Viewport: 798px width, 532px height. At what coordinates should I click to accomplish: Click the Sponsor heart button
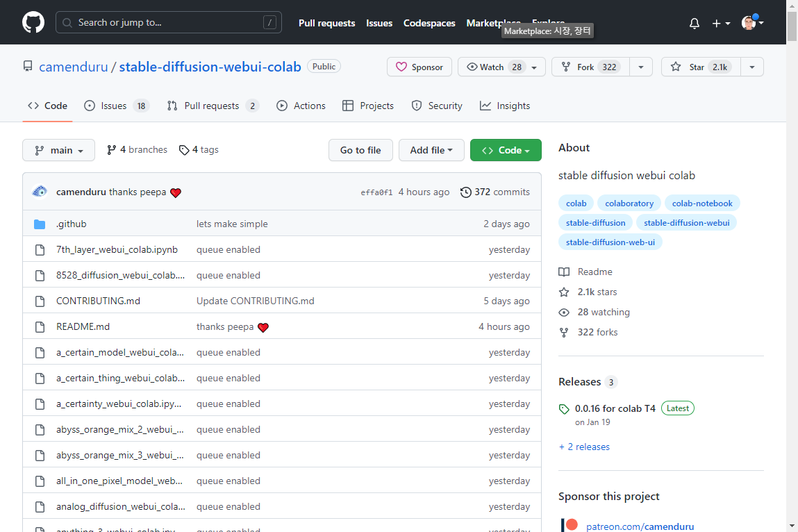point(419,67)
